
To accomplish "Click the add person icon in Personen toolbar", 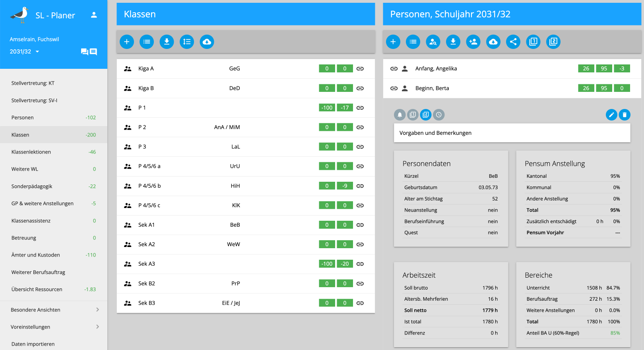I will (473, 42).
